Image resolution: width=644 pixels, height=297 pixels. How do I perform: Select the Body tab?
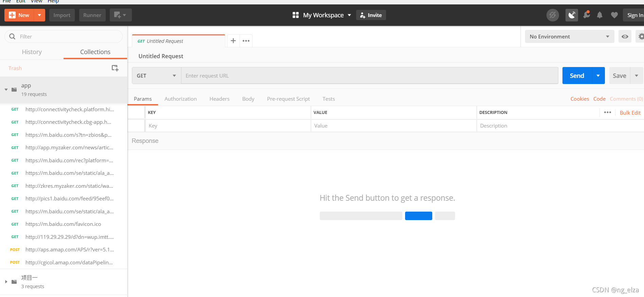[248, 99]
